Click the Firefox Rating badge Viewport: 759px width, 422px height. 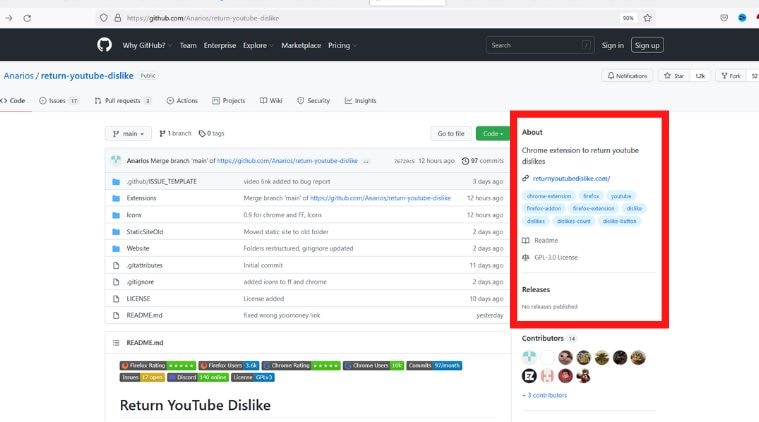click(x=158, y=365)
